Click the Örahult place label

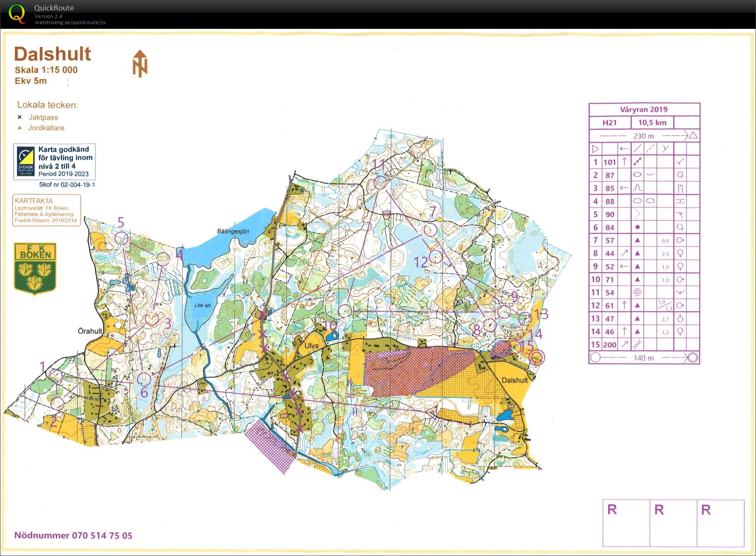pos(90,331)
